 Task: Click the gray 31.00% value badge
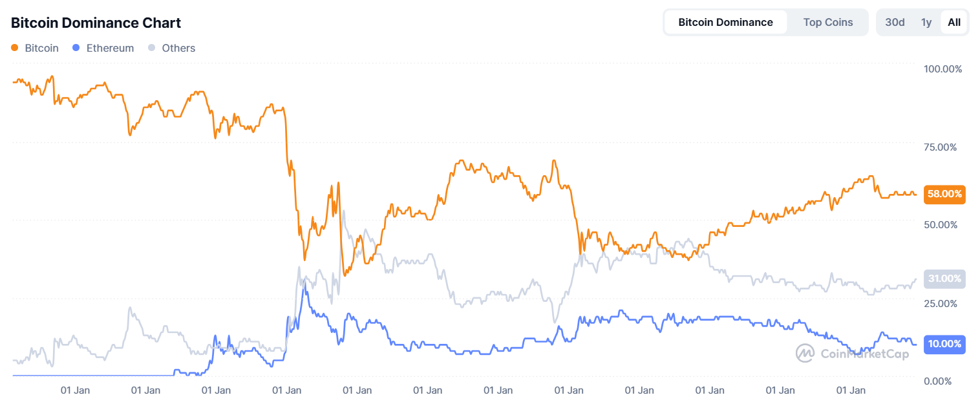944,279
